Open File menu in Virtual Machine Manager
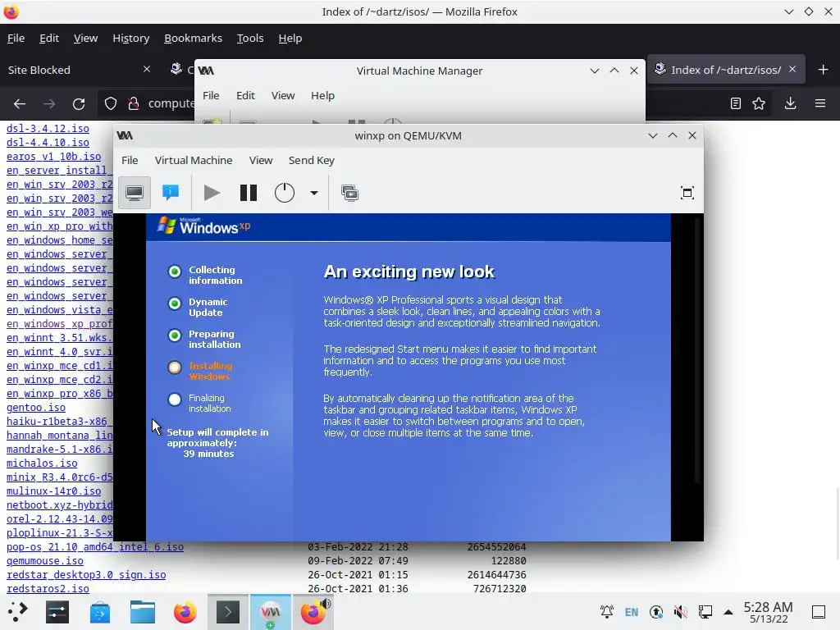 211,95
